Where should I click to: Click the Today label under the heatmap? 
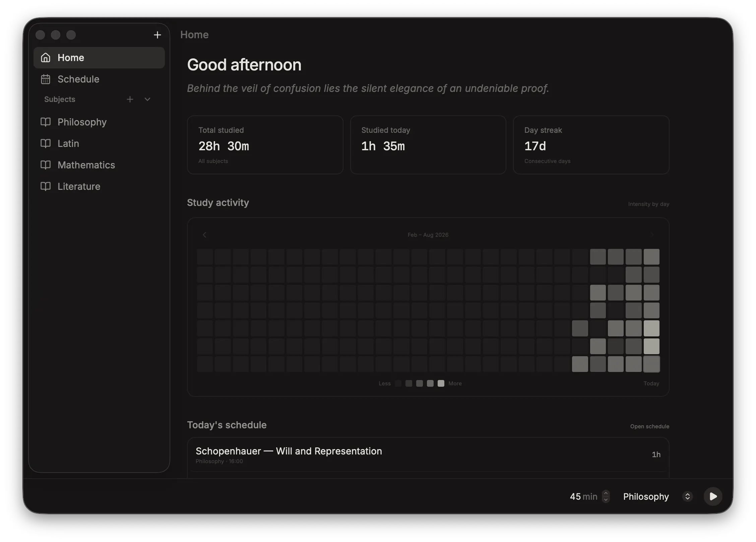pos(651,383)
